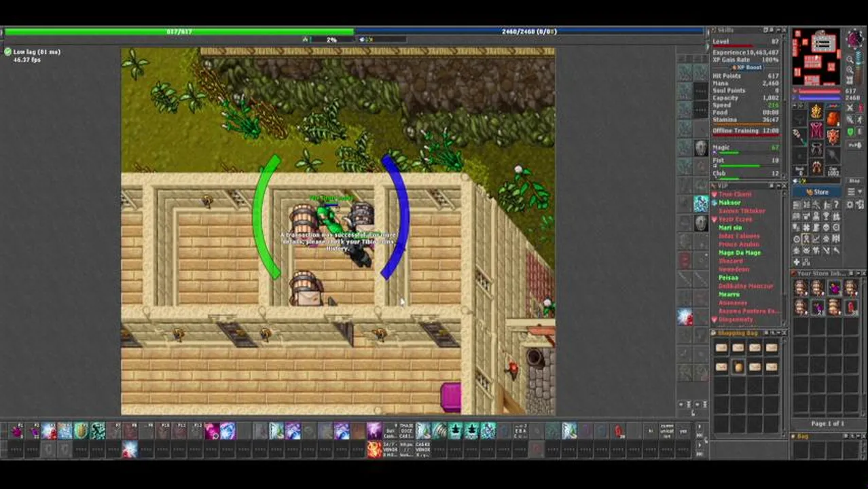Select the boots equipment slot

click(x=816, y=166)
